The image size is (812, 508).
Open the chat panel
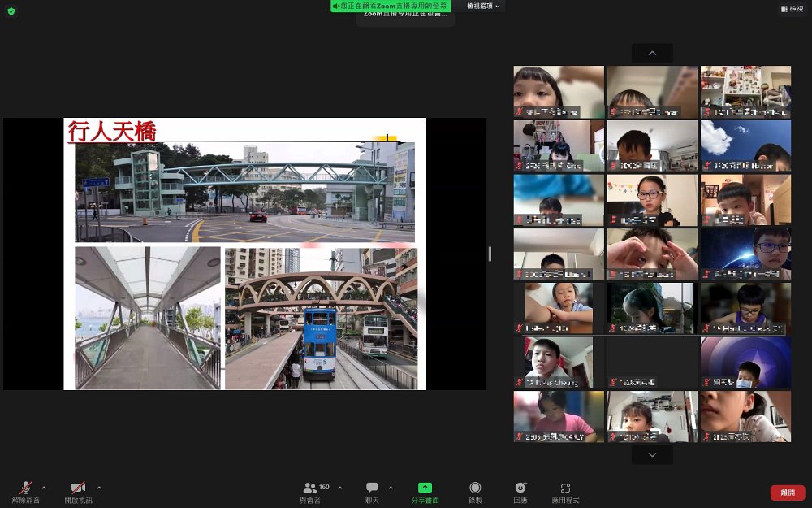tap(372, 488)
